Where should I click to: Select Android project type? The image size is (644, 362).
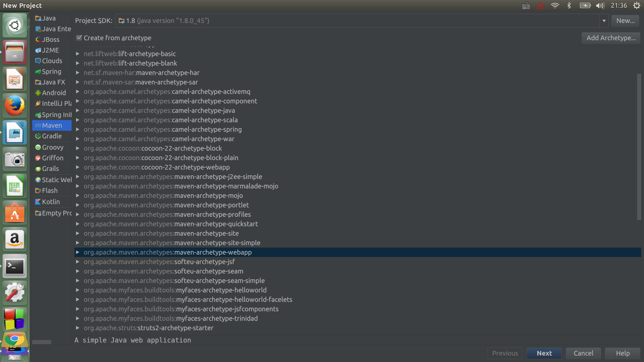pos(52,93)
